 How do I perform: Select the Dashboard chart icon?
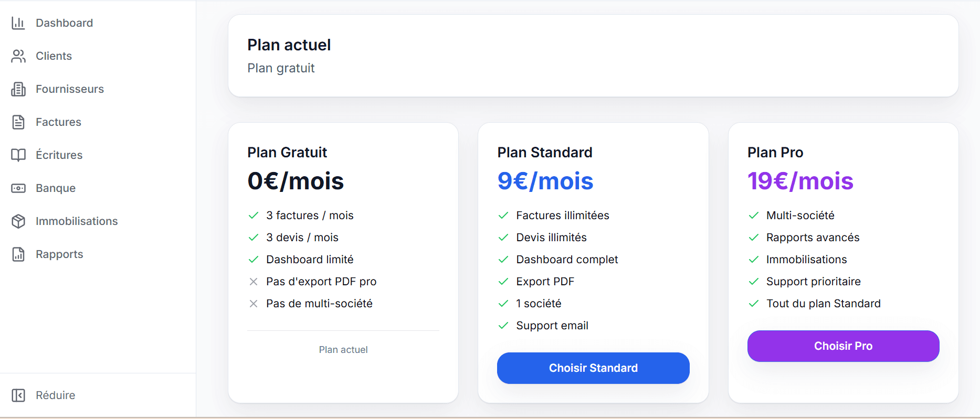pos(18,23)
